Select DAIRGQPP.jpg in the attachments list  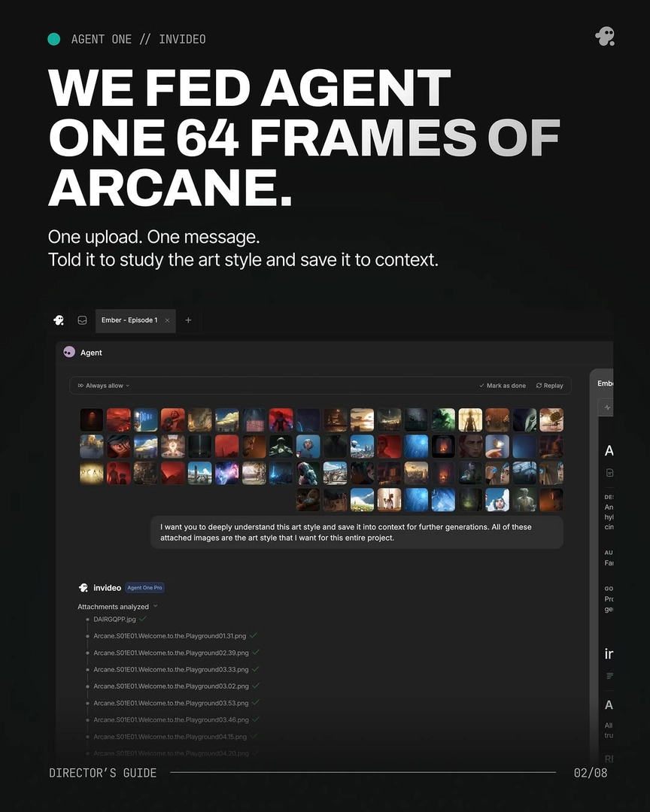point(114,620)
